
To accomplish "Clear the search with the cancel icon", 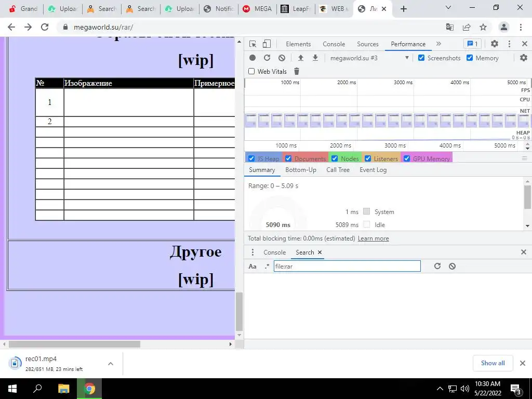I will (x=452, y=266).
